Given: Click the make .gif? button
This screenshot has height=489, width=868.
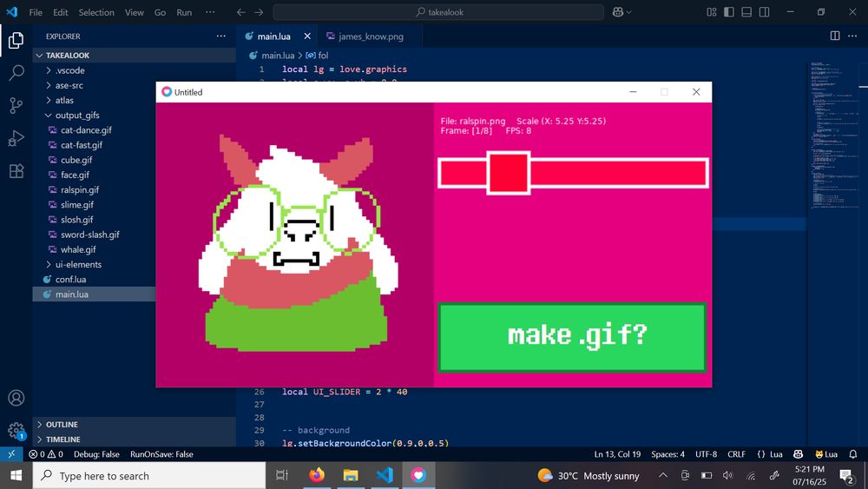Looking at the screenshot, I should pyautogui.click(x=572, y=337).
